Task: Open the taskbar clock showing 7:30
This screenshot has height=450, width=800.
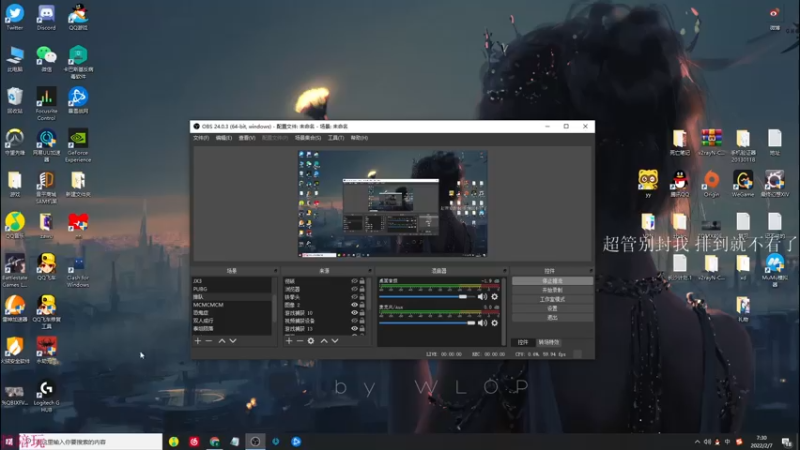Action: coord(761,442)
